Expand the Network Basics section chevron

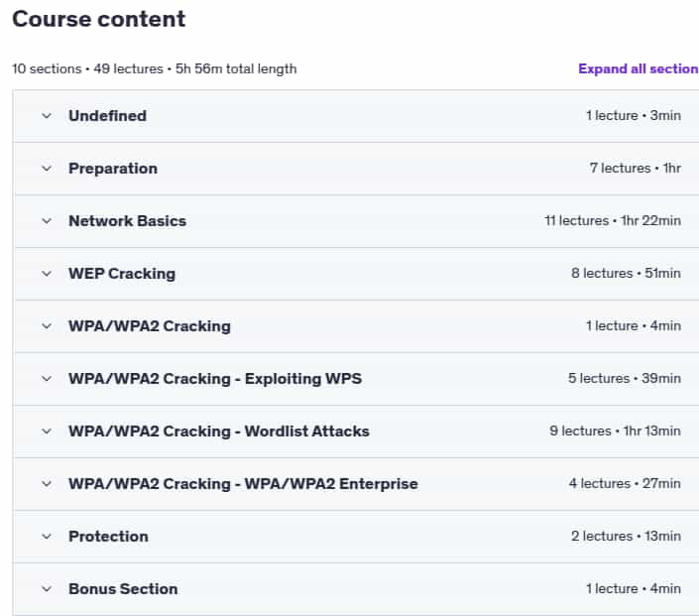[x=47, y=221]
